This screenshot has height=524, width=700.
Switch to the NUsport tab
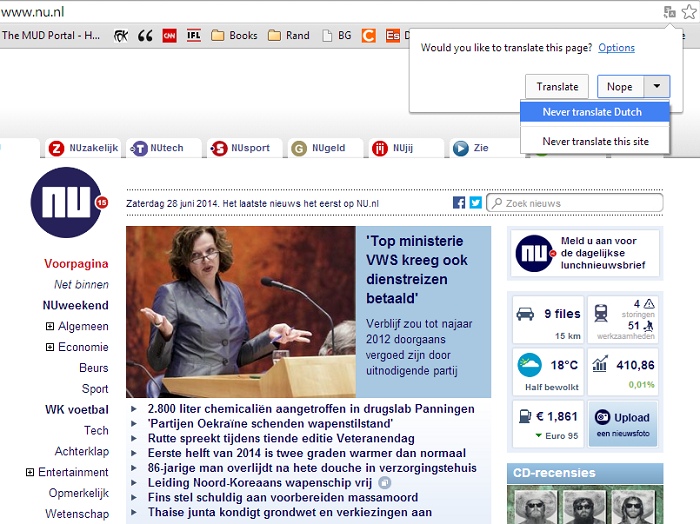(x=244, y=148)
